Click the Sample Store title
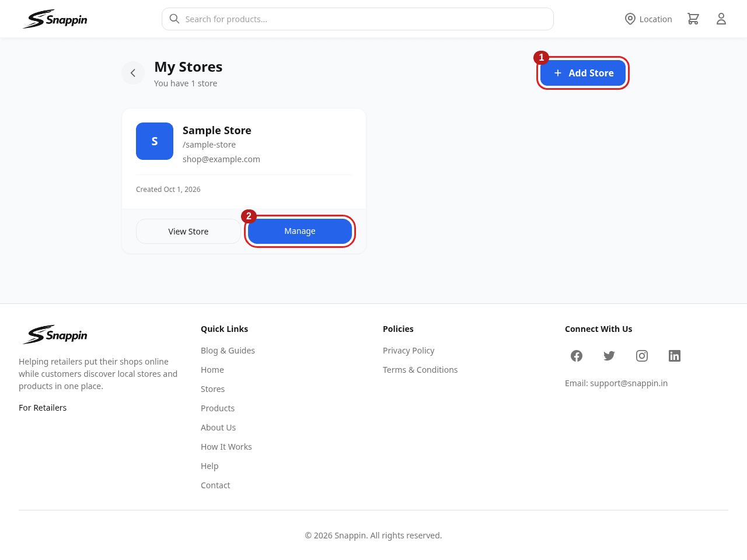Screen dimensions: 747x560 [x=217, y=131]
